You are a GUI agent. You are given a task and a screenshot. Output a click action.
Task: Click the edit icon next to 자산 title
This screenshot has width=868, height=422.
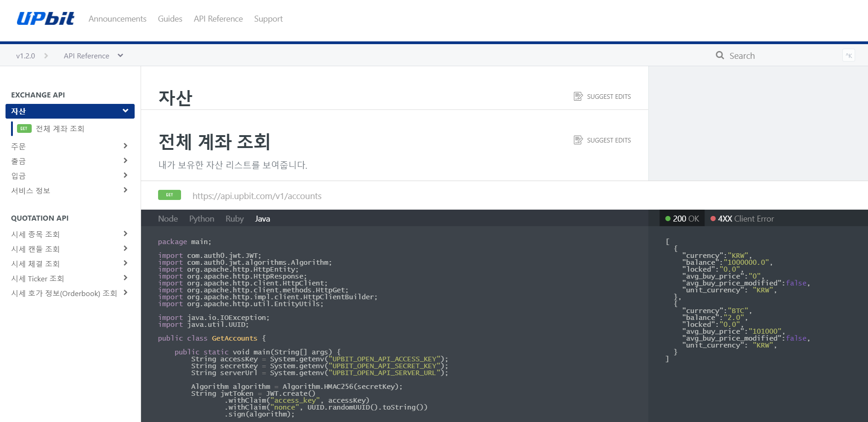tap(578, 96)
